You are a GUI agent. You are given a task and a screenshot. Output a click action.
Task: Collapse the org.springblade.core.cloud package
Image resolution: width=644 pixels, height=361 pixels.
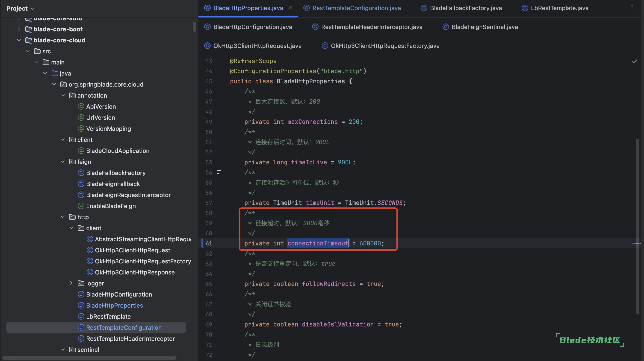(x=54, y=84)
